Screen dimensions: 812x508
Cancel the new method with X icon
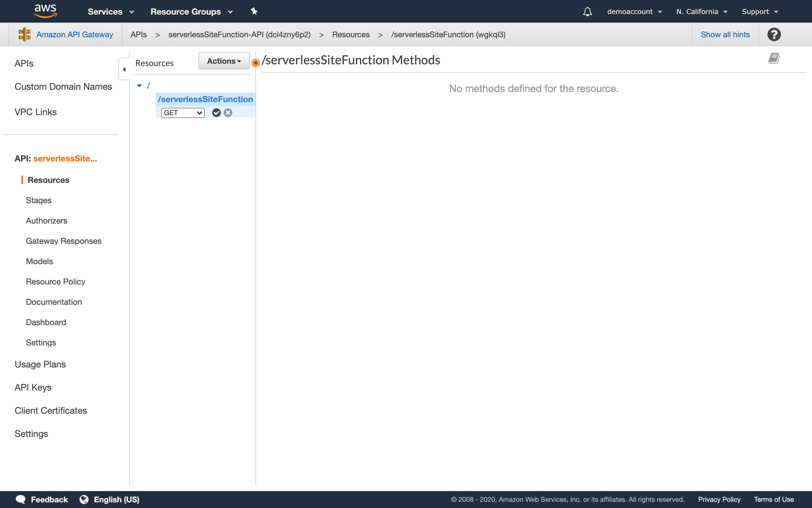point(228,113)
